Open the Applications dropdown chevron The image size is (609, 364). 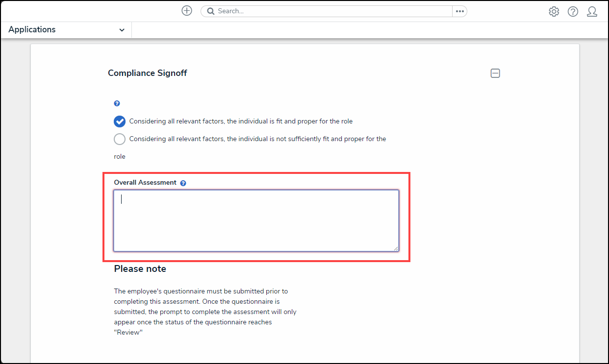122,30
